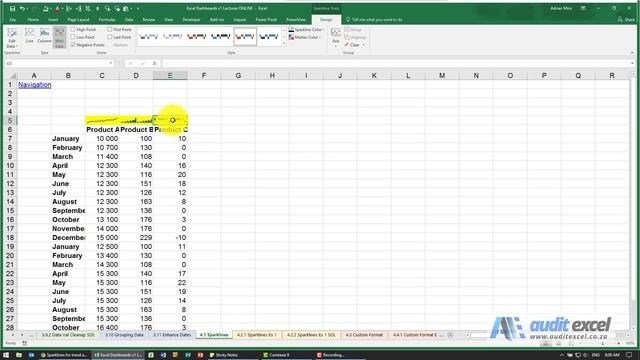Open the File tab

point(13,20)
